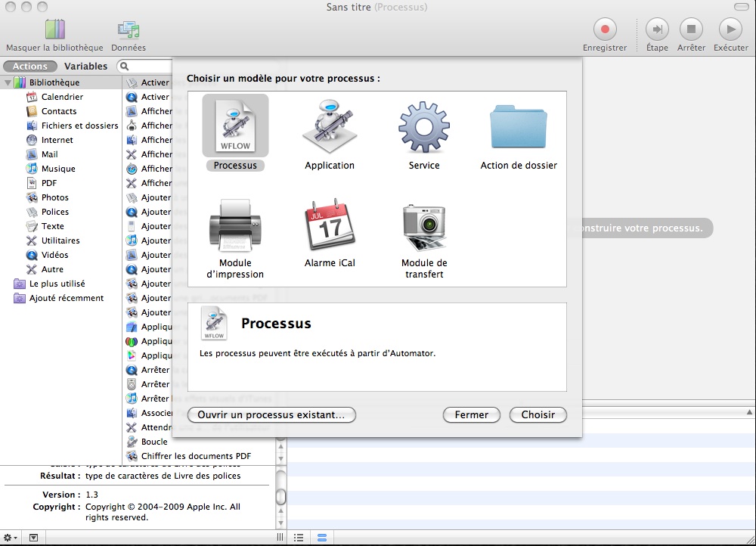Click the Fermer button
Screen dimensions: 756x546
[x=472, y=415]
